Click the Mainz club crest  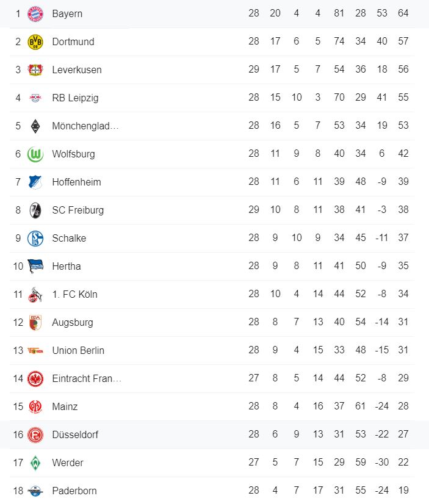coord(35,406)
